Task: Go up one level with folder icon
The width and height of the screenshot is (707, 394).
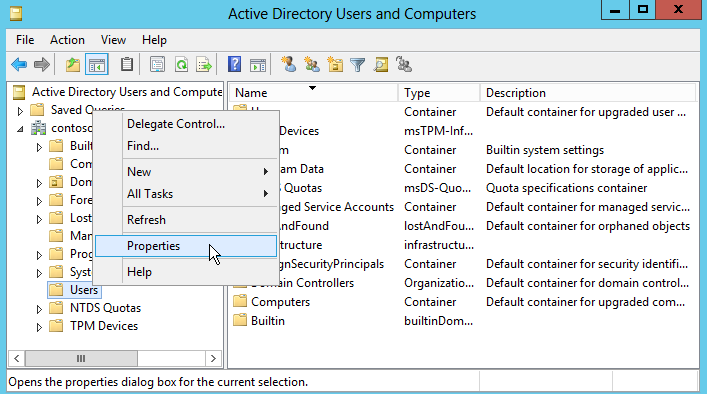Action: click(x=73, y=65)
